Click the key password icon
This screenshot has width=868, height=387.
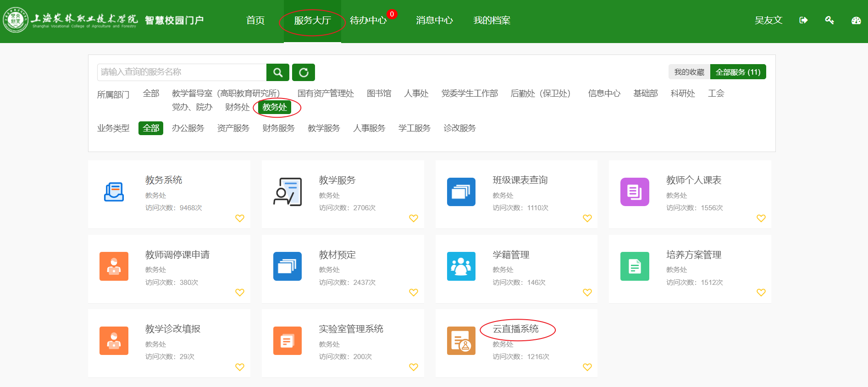(x=829, y=20)
